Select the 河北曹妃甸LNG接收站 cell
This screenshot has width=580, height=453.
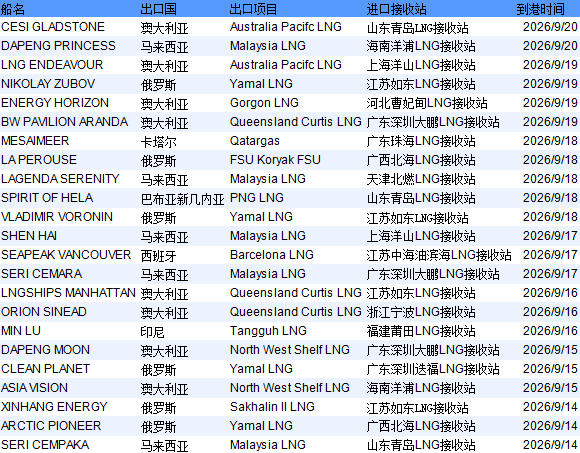(427, 104)
